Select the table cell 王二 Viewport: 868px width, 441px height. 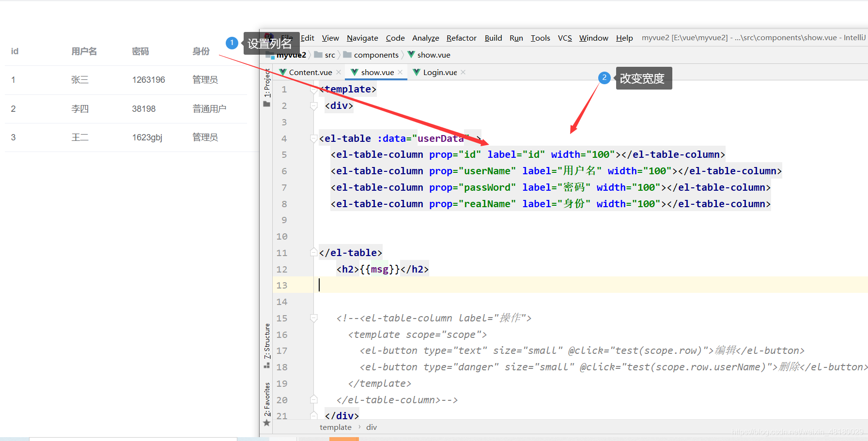(x=80, y=137)
